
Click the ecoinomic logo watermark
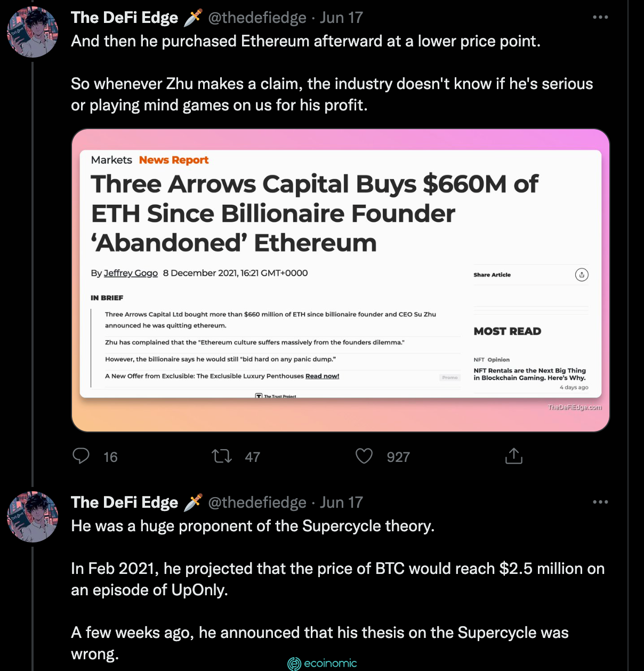(322, 664)
